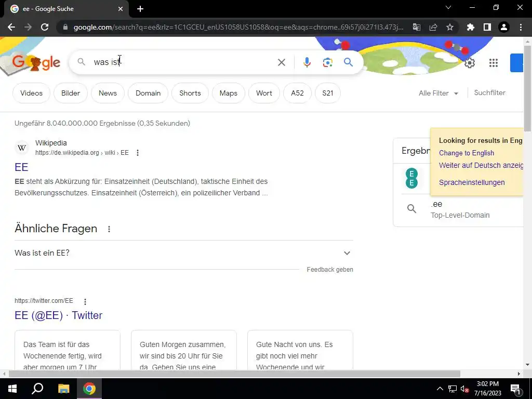Open the tab search chevron in the title bar
The height and width of the screenshot is (399, 532).
pyautogui.click(x=448, y=7)
